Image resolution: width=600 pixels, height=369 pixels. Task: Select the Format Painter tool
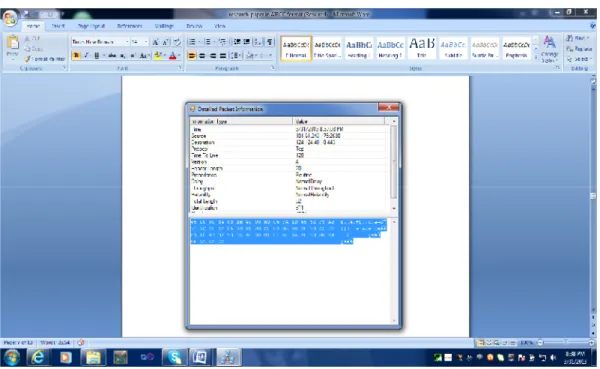[x=45, y=59]
